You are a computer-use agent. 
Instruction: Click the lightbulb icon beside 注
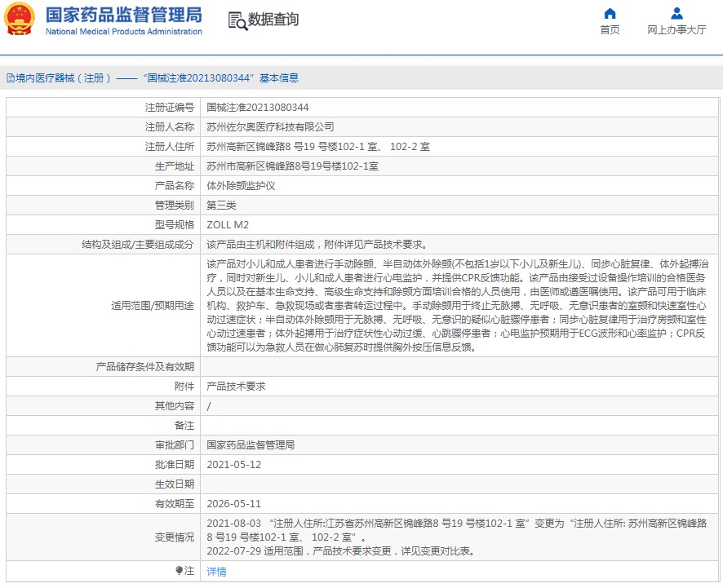(179, 571)
